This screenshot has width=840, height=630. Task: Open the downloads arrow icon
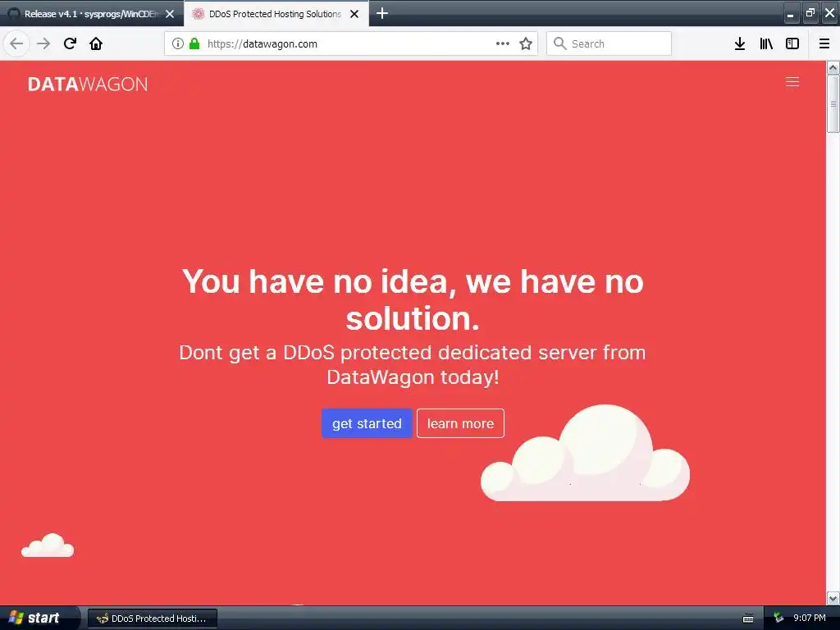point(740,43)
